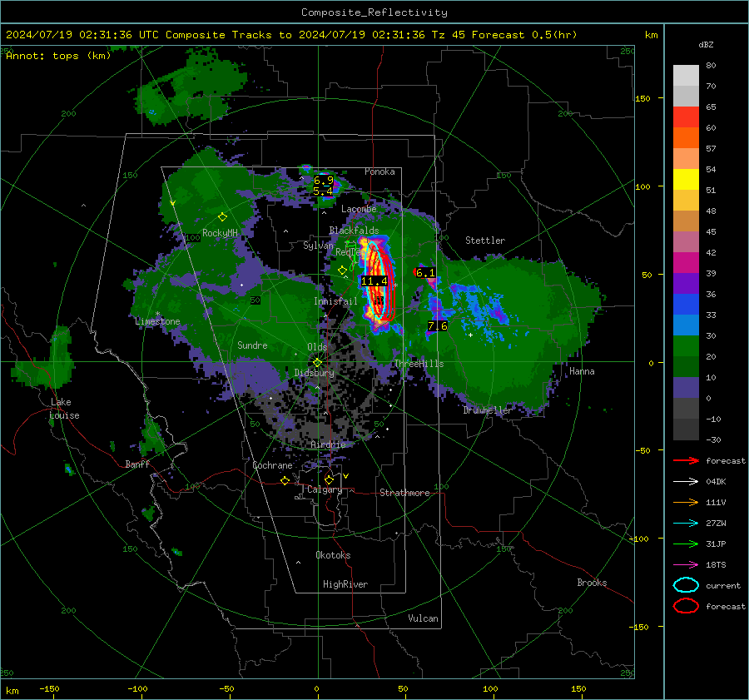Click the Okotoks town label

(x=333, y=555)
